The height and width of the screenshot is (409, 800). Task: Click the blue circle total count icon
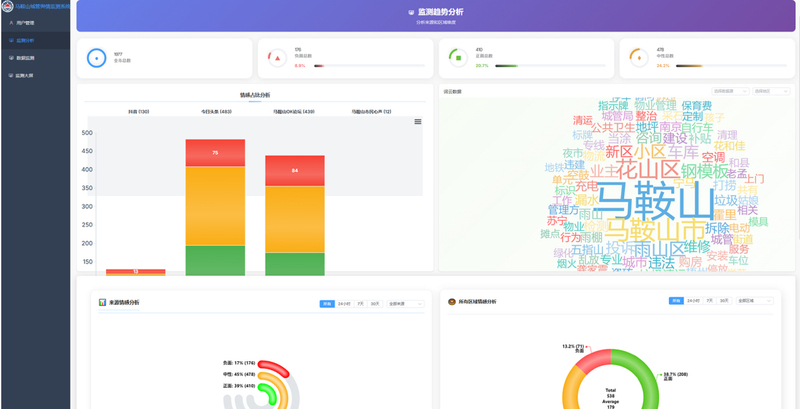(96, 58)
